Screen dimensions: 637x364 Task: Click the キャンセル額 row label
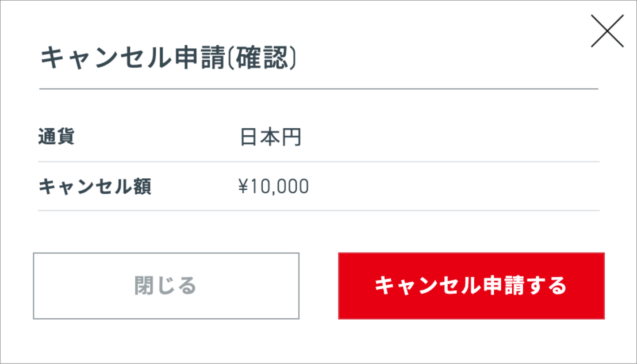[x=95, y=187]
